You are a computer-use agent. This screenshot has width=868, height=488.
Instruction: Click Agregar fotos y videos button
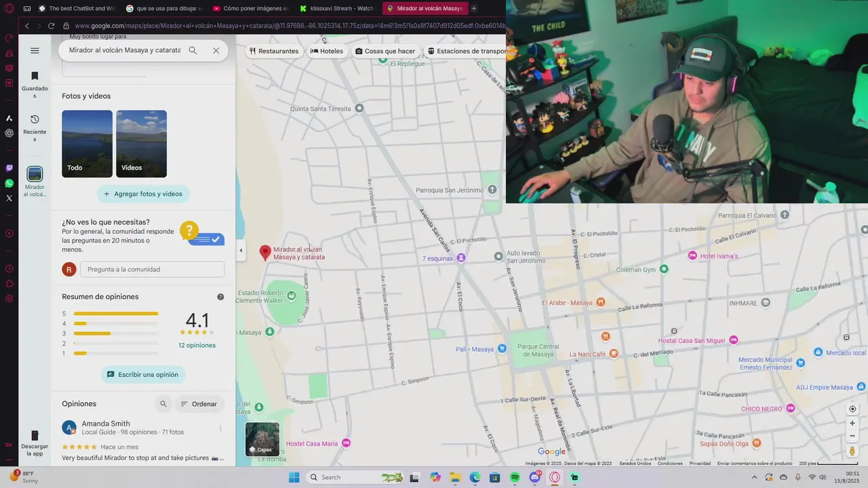143,194
